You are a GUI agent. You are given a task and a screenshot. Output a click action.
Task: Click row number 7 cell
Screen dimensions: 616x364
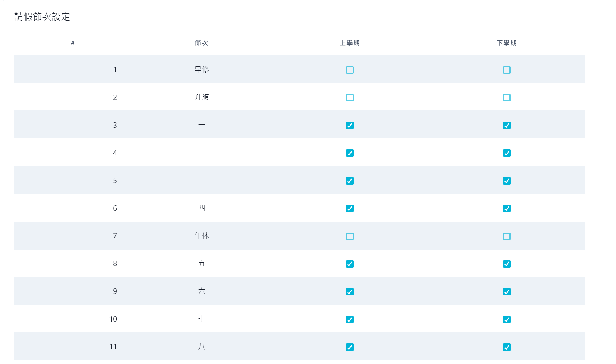(115, 236)
